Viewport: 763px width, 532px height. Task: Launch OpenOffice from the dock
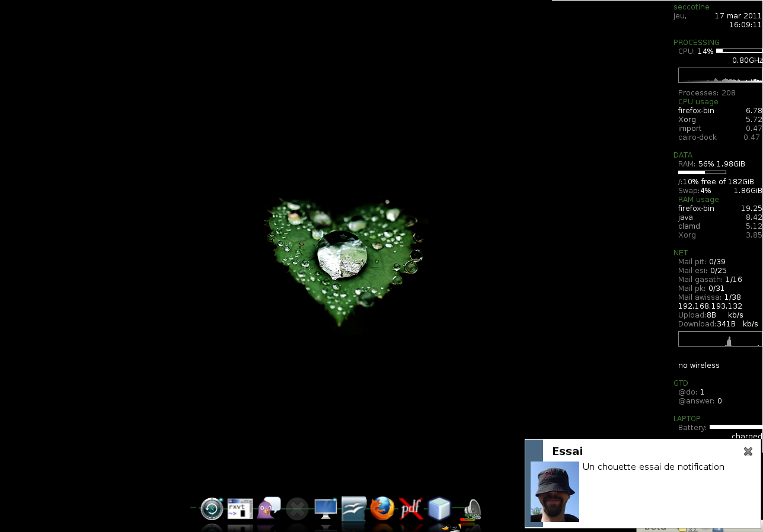(x=354, y=509)
